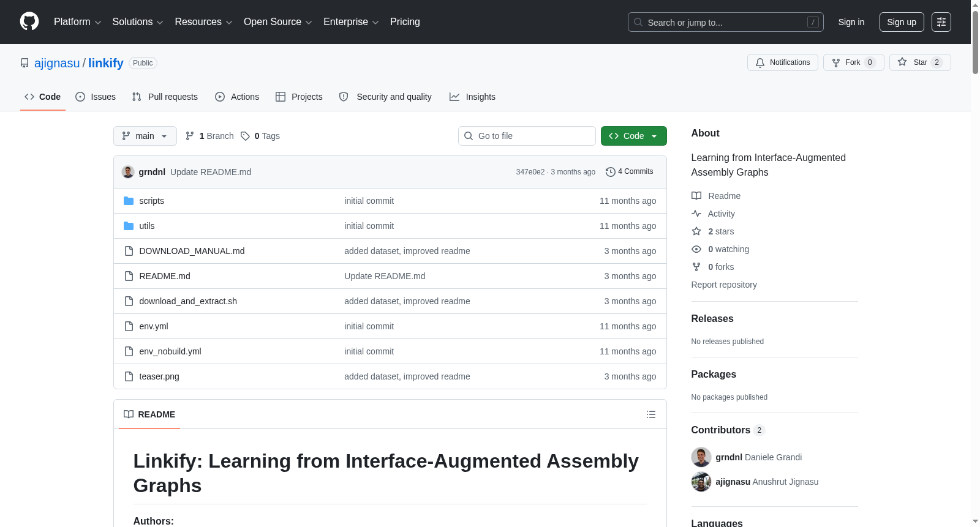Viewport: 980px width, 527px height.
Task: Open the teaser.png file name
Action: [159, 376]
